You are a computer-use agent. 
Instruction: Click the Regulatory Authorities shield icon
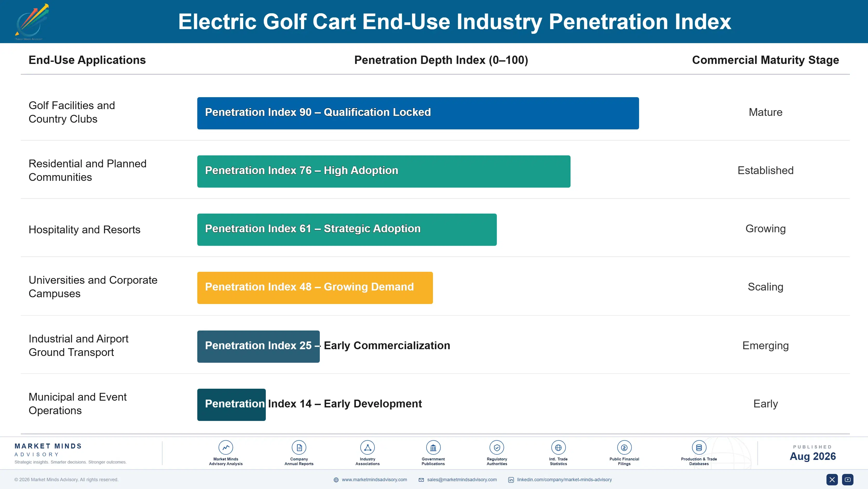click(x=497, y=447)
